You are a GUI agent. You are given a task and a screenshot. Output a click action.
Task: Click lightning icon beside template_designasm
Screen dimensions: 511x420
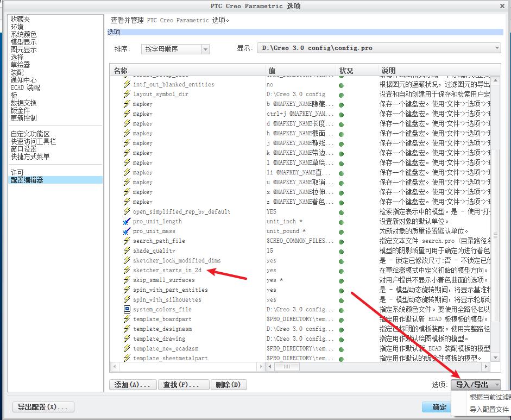(127, 329)
